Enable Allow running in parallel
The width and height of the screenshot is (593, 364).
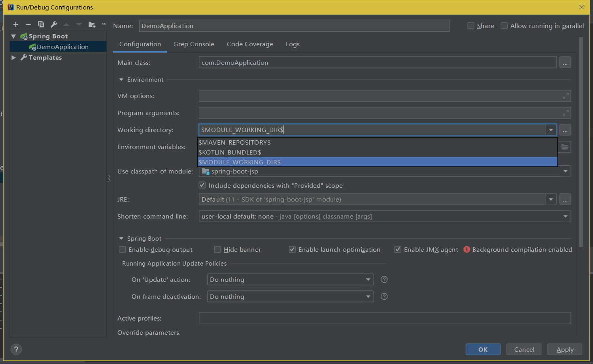tap(504, 26)
